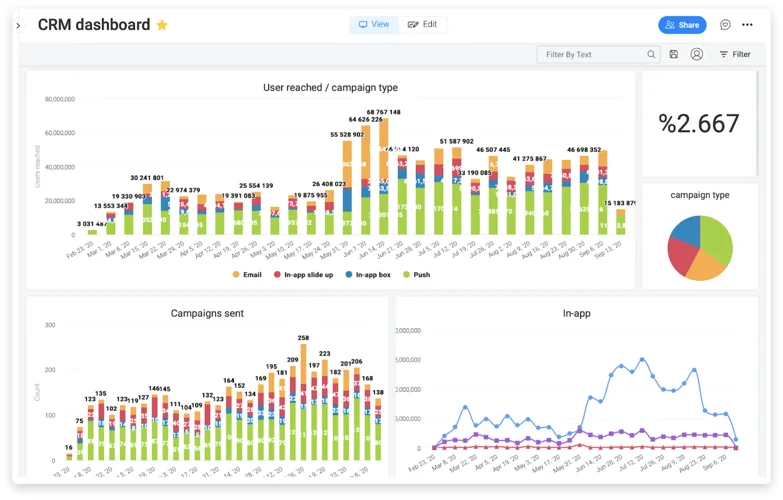Click the person filter icon
The height and width of the screenshot is (500, 783).
[x=697, y=54]
